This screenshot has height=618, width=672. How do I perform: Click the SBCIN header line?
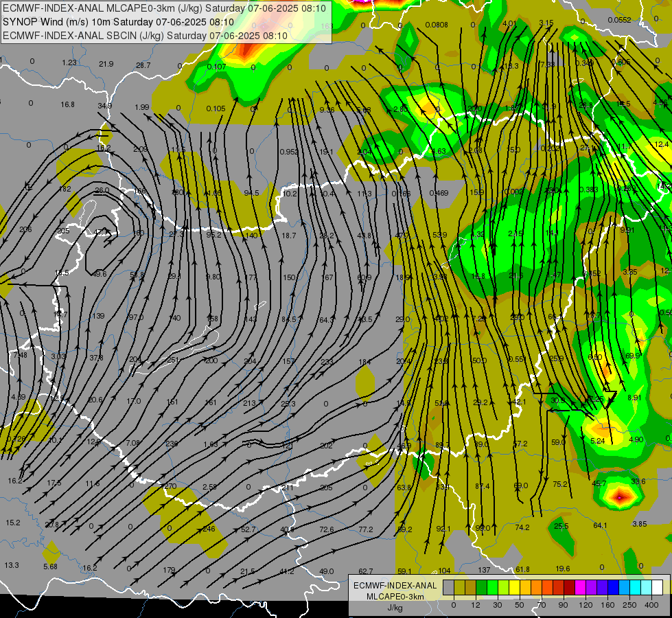tap(145, 36)
